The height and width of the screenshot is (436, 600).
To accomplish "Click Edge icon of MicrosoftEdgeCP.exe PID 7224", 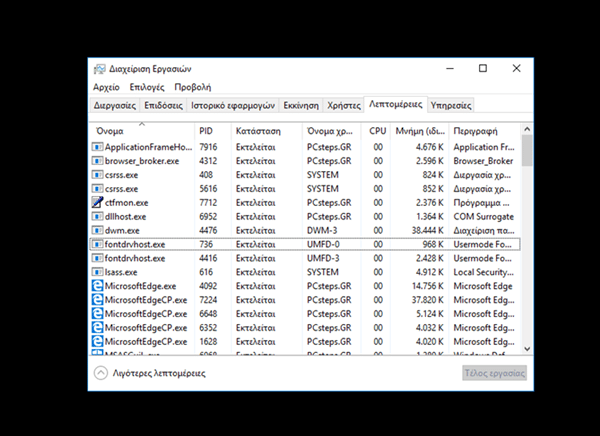I will 98,300.
